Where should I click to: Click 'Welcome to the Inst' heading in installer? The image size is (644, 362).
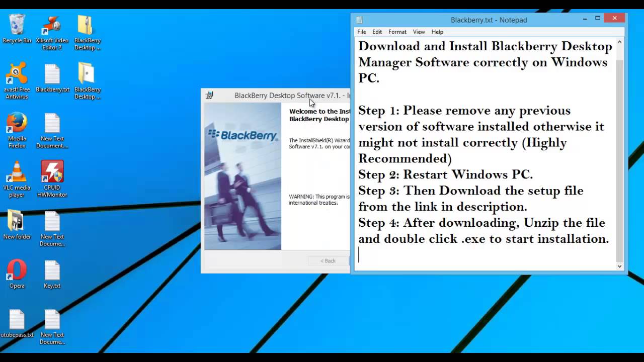tap(319, 112)
